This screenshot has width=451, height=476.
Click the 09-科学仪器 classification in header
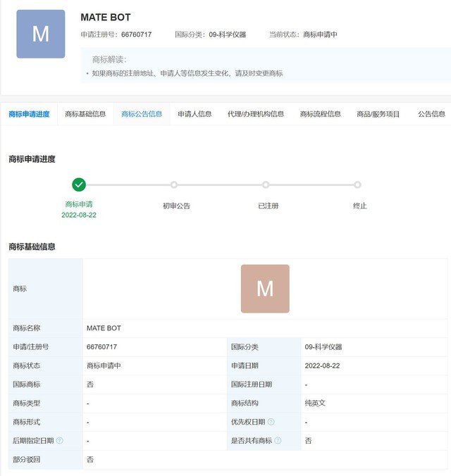(x=227, y=35)
